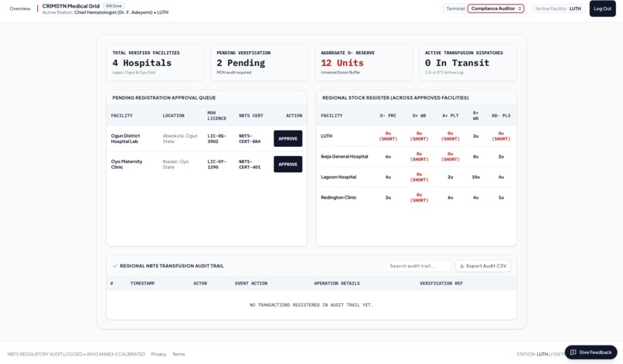This screenshot has height=364, width=623.
Task: Select the Ikeja General Hospital row
Action: point(417,157)
